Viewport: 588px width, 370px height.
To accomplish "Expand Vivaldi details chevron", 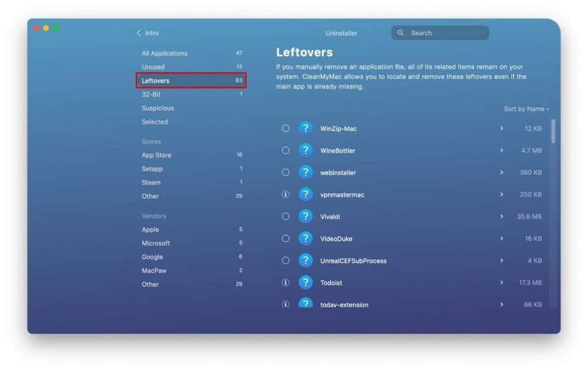I will pos(501,217).
